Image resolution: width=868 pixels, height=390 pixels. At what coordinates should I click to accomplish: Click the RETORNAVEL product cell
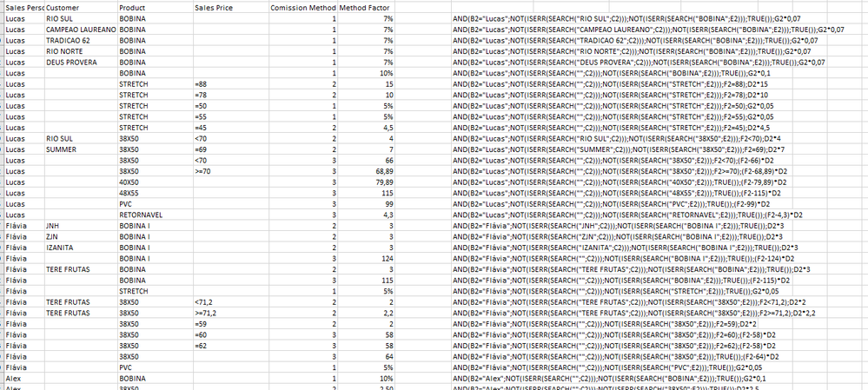(156, 215)
